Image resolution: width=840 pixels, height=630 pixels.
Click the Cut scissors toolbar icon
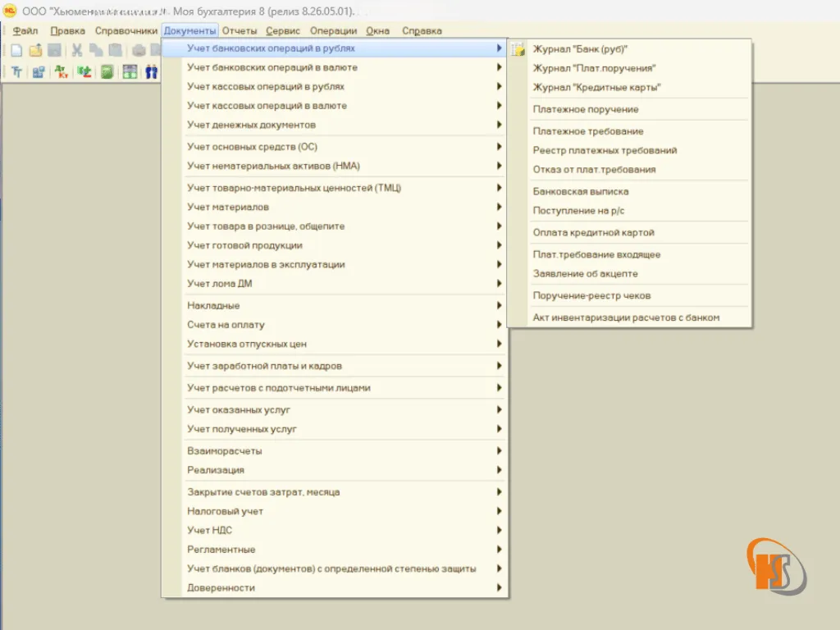pyautogui.click(x=77, y=50)
